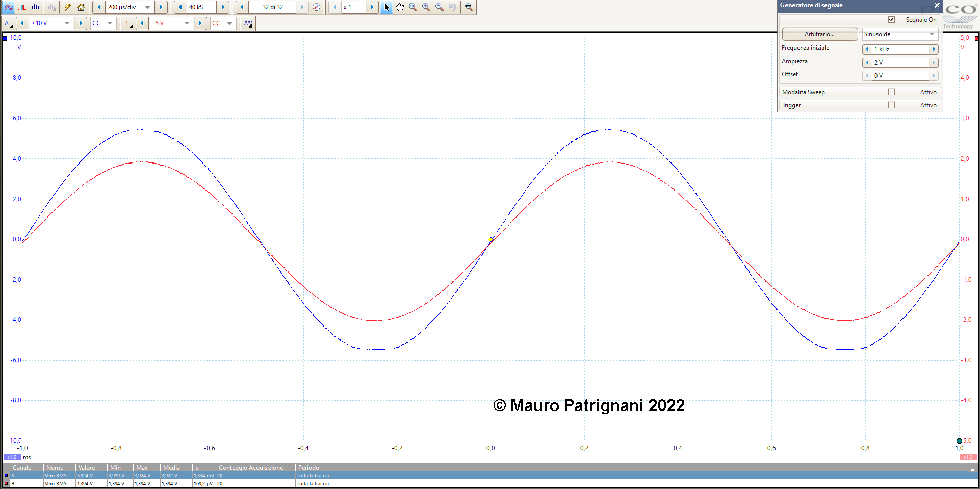
Task: Go to previous waveform buffer
Action: [242, 7]
